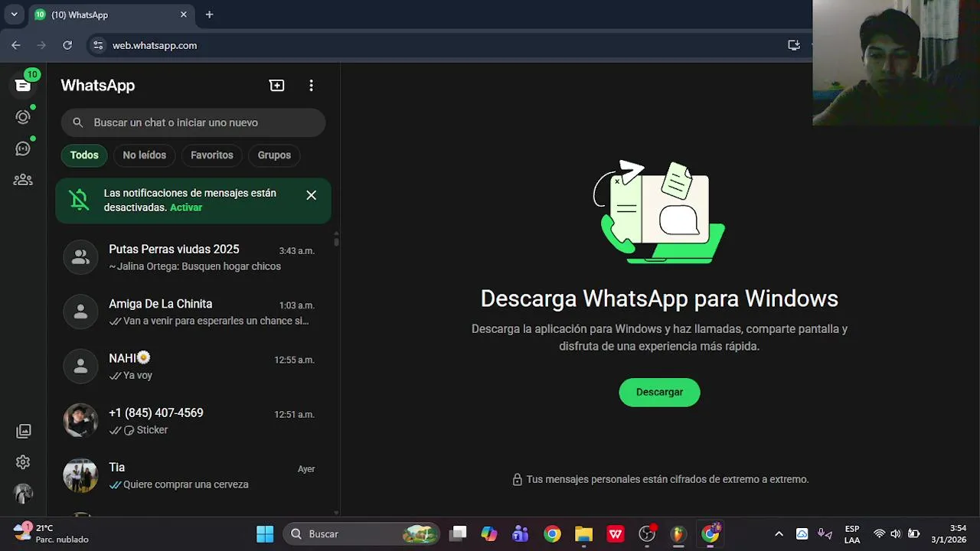Select the Todos filter chip
980x551 pixels.
[84, 155]
